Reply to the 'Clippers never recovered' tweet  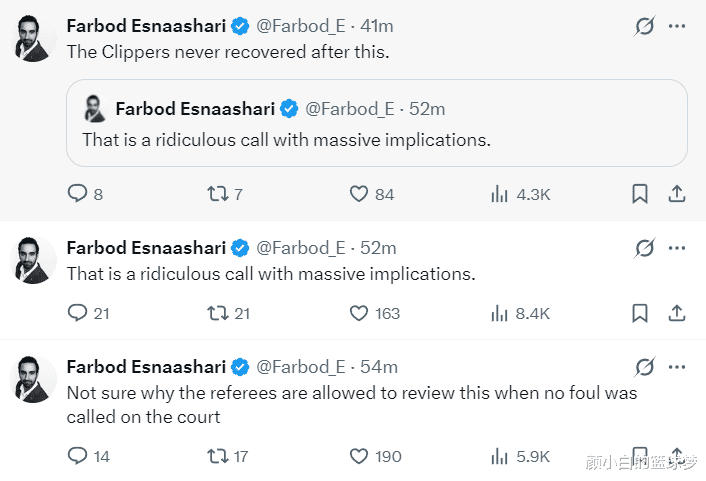pos(78,194)
